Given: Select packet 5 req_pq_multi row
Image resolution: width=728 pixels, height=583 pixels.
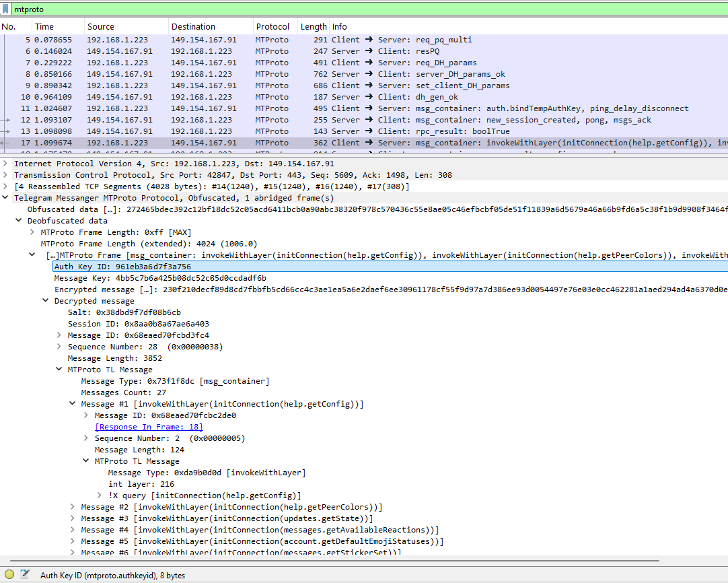Looking at the screenshot, I should click(x=364, y=40).
